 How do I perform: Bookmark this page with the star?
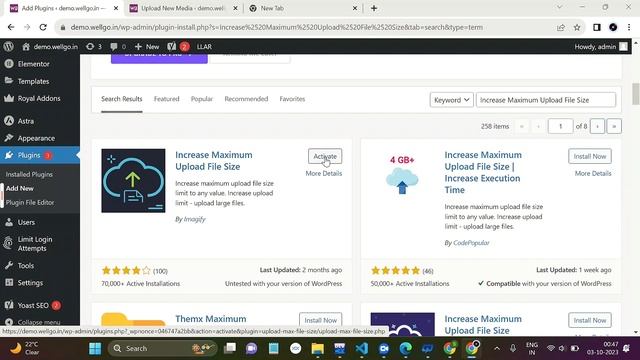click(x=577, y=27)
